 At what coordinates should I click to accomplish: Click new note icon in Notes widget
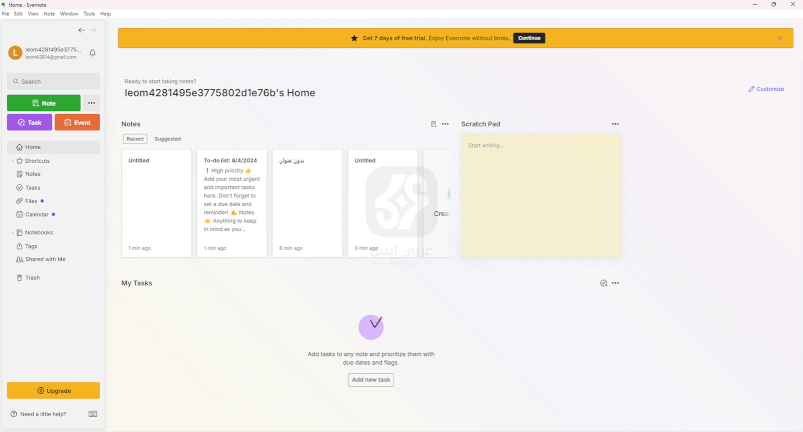click(433, 124)
